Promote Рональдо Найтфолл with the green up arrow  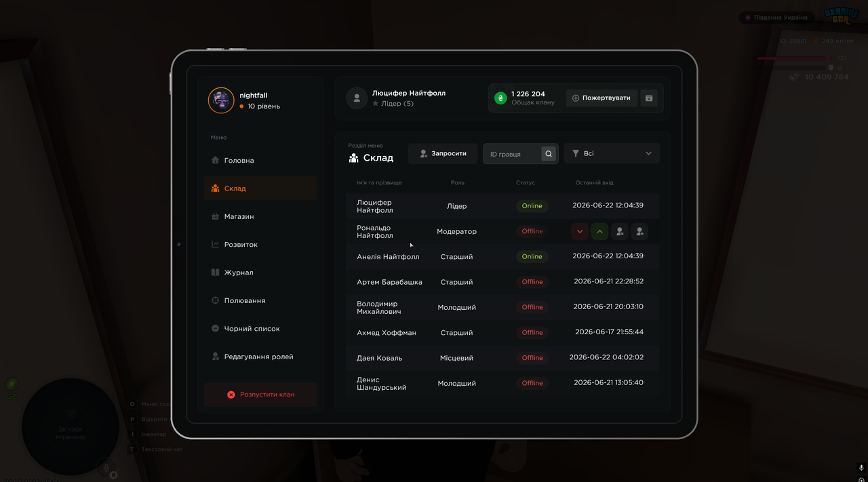pyautogui.click(x=599, y=232)
